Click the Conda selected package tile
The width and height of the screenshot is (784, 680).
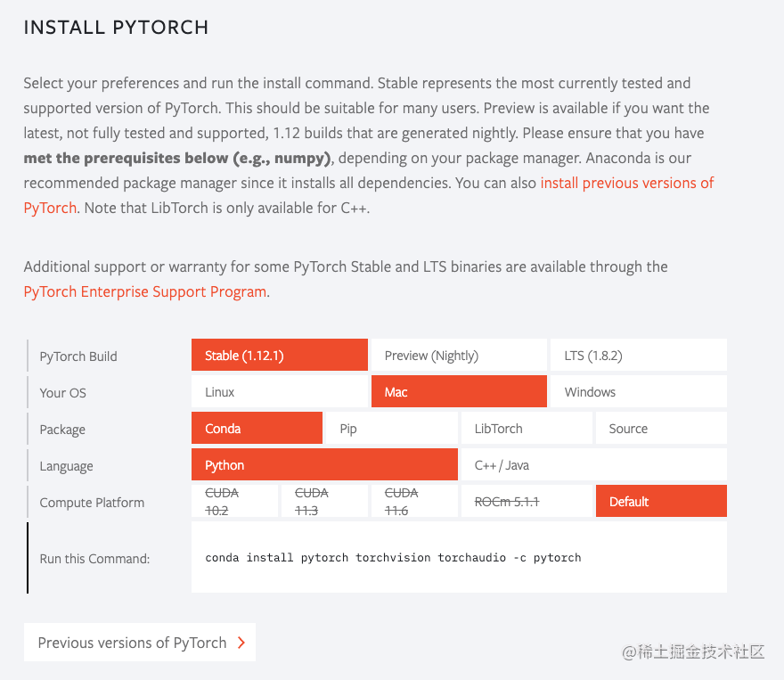(x=256, y=428)
